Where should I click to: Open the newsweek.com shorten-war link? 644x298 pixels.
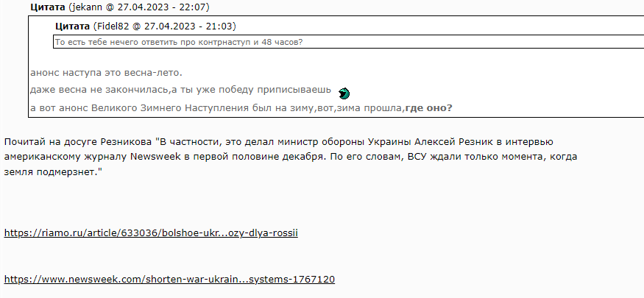click(x=169, y=280)
